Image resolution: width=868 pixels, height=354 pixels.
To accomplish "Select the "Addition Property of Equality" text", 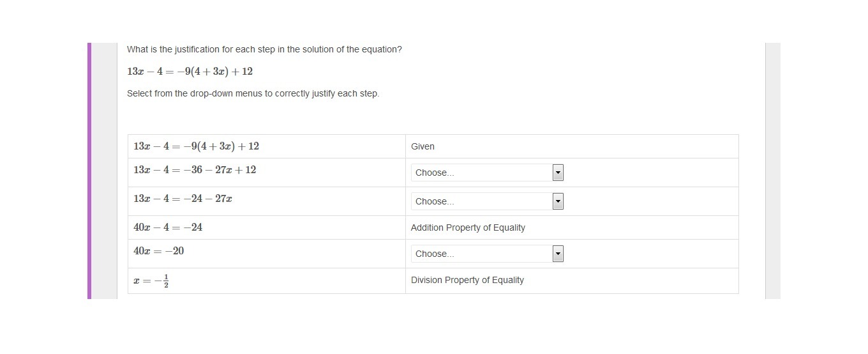I will click(468, 227).
